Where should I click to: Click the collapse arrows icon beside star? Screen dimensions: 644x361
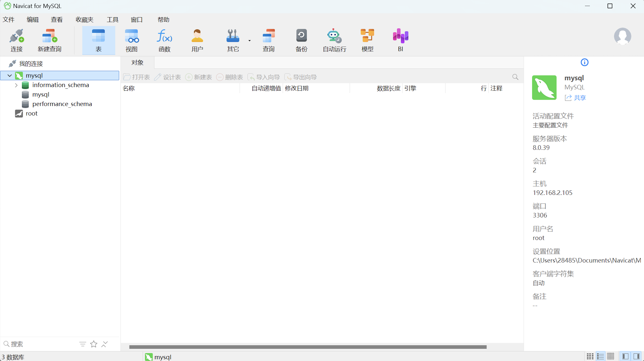(104, 344)
